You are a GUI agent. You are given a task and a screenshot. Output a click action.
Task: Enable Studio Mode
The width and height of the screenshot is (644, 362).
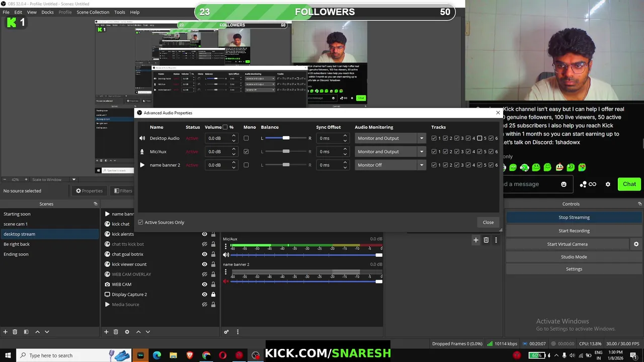click(x=574, y=257)
